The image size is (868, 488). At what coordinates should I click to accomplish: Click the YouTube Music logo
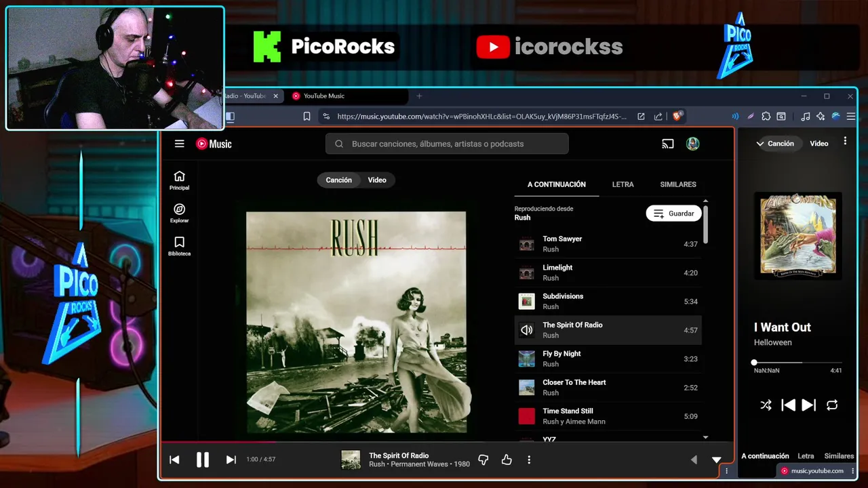214,144
